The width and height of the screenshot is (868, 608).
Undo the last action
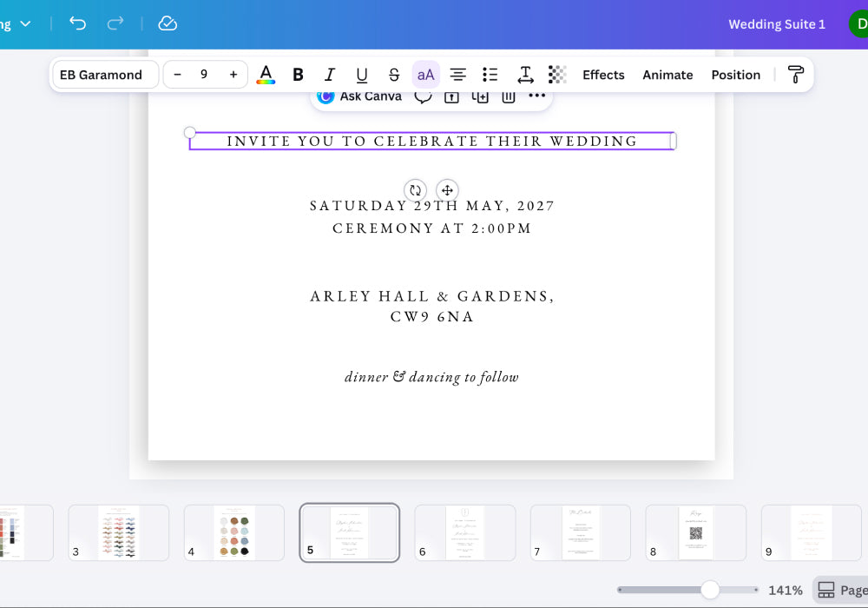click(77, 23)
